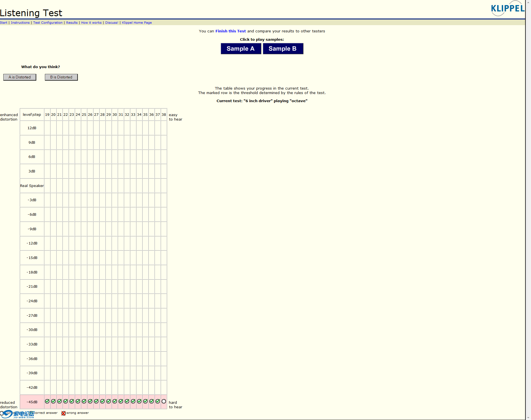The image size is (531, 420).
Task: Open Instructions from the navigation bar
Action: click(20, 23)
